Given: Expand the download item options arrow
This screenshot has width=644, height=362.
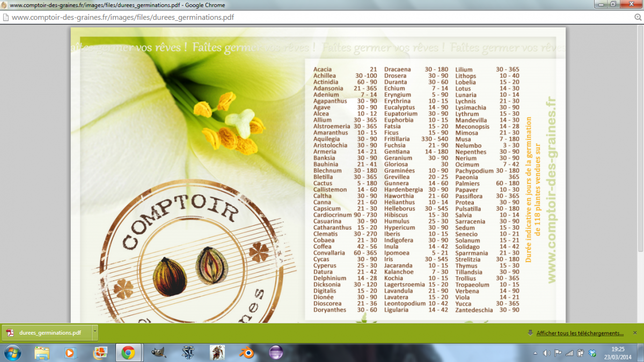Looking at the screenshot, I should point(95,333).
